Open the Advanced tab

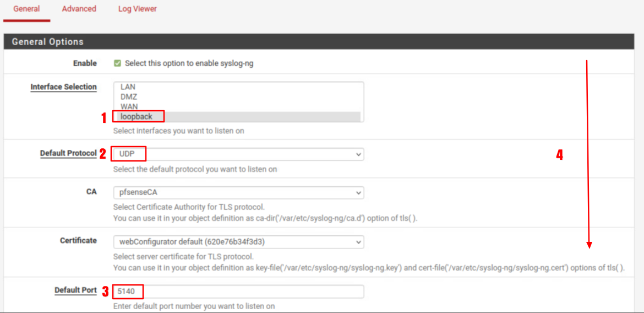(x=79, y=9)
